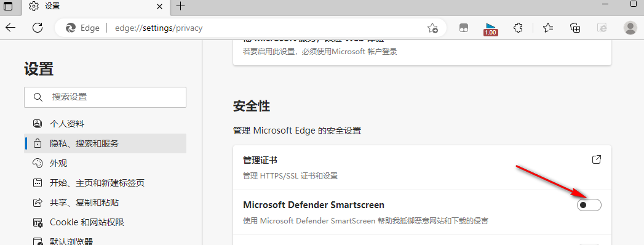Click the lock icon beside 隐私、搜索和服务
644x245 pixels.
pos(38,143)
